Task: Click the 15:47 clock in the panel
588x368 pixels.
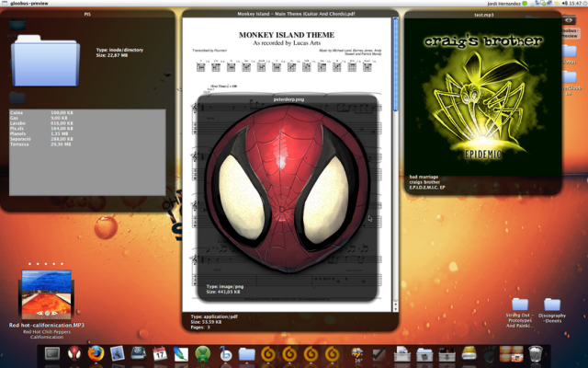Action: (578, 4)
